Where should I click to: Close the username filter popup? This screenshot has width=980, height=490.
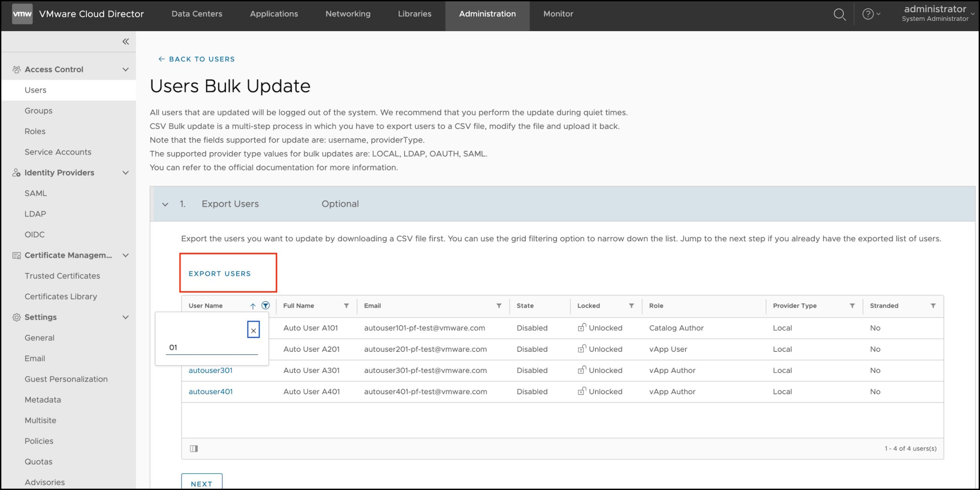point(253,330)
